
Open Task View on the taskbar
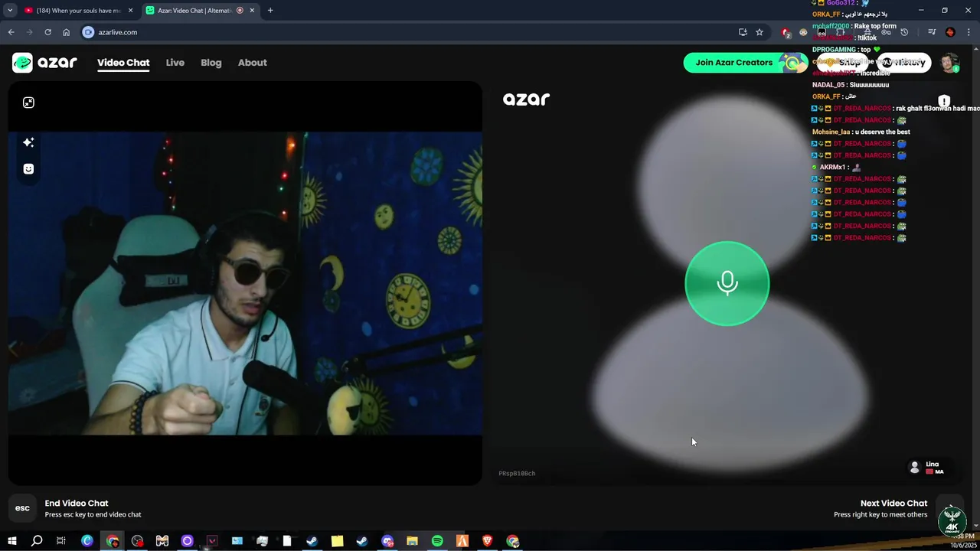61,541
